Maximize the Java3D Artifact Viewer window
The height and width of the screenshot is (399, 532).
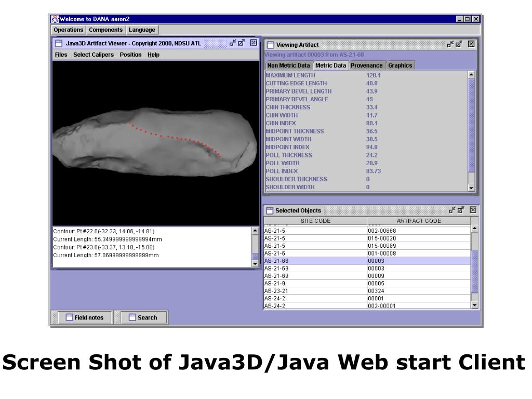click(x=241, y=43)
